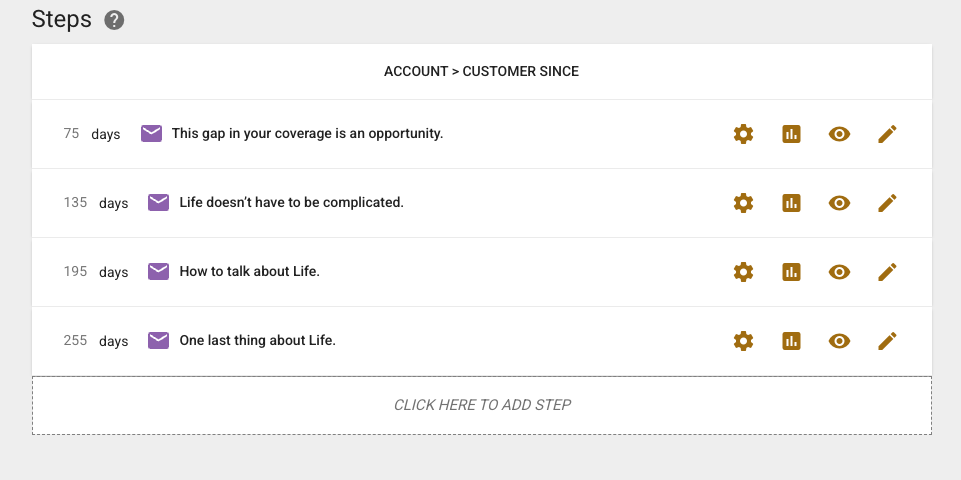View statistics for the 195 days step
Image resolution: width=961 pixels, height=480 pixels.
pyautogui.click(x=791, y=272)
